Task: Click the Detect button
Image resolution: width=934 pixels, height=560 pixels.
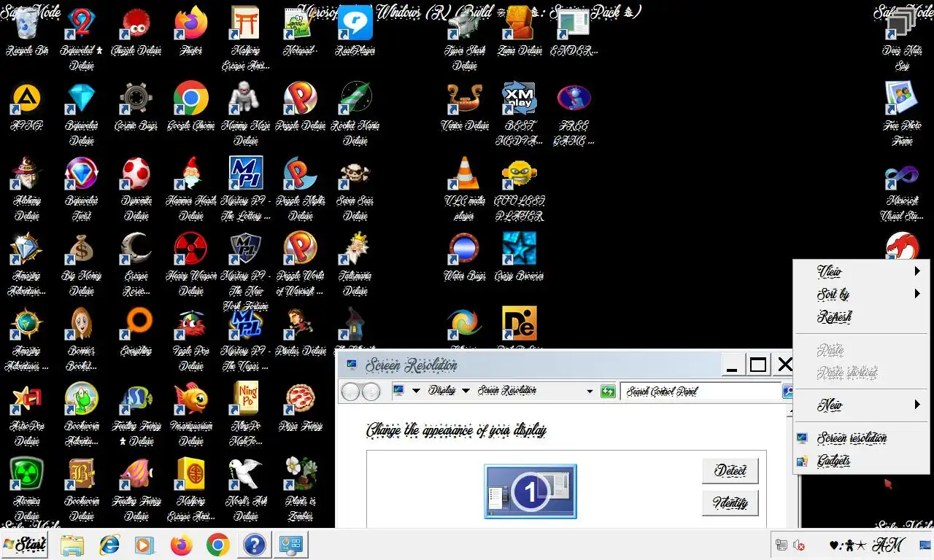Action: [x=730, y=470]
